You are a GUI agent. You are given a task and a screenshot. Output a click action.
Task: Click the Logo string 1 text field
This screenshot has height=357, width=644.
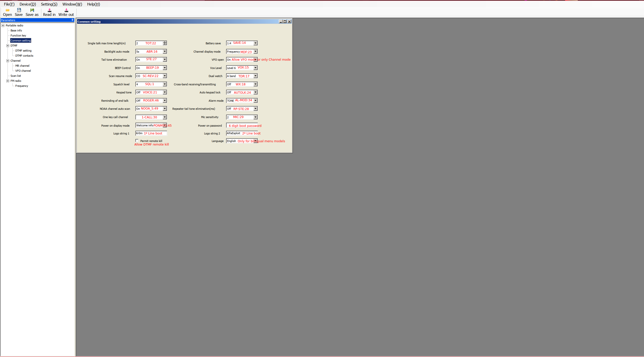(151, 133)
